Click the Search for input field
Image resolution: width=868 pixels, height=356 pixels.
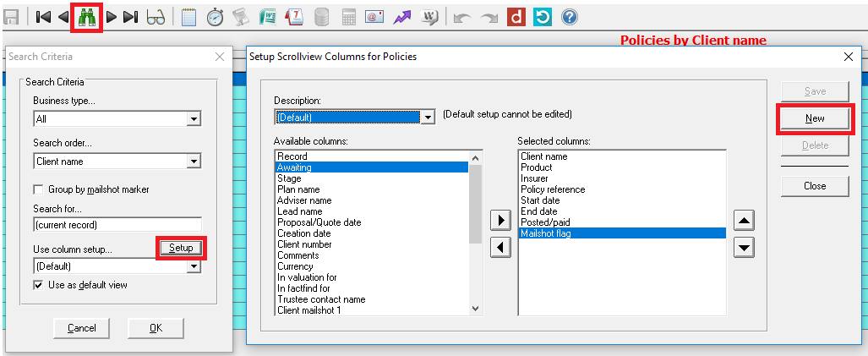click(x=117, y=225)
